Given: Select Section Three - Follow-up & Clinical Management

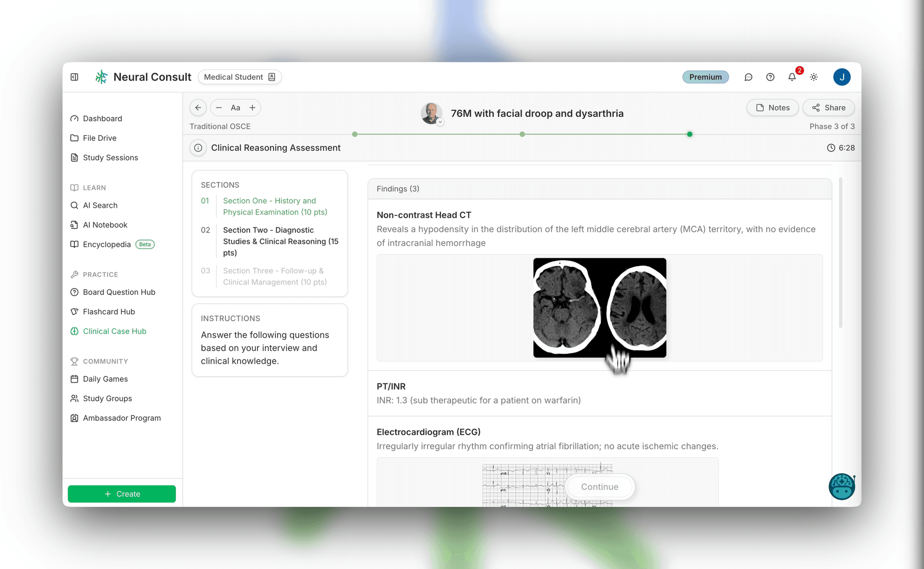Looking at the screenshot, I should point(275,276).
